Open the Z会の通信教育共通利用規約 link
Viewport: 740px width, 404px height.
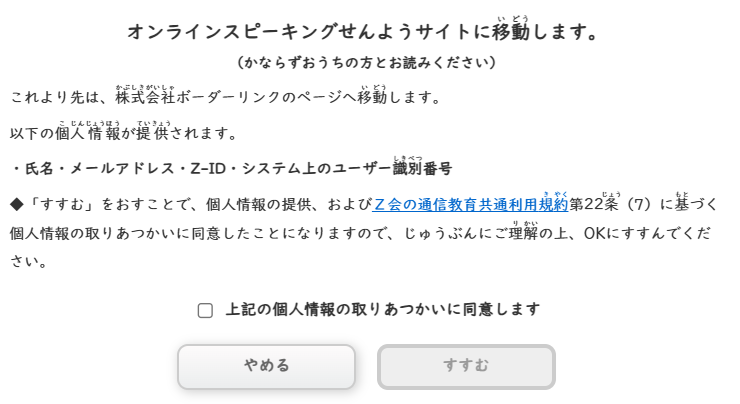[470, 204]
